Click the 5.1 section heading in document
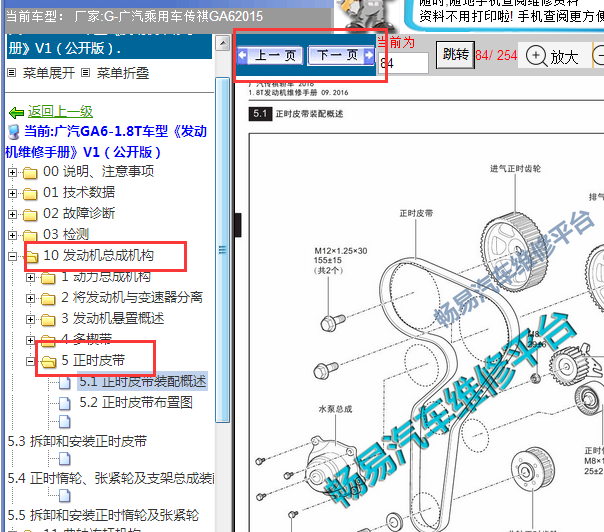The image size is (604, 532). pyautogui.click(x=296, y=114)
